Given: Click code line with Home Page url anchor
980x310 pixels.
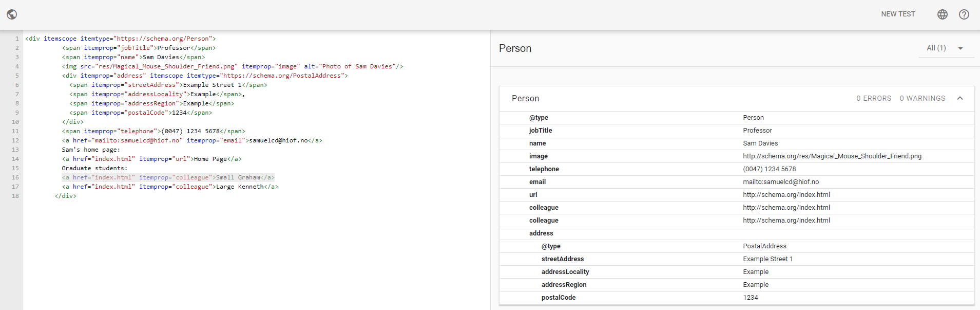Looking at the screenshot, I should pos(151,159).
